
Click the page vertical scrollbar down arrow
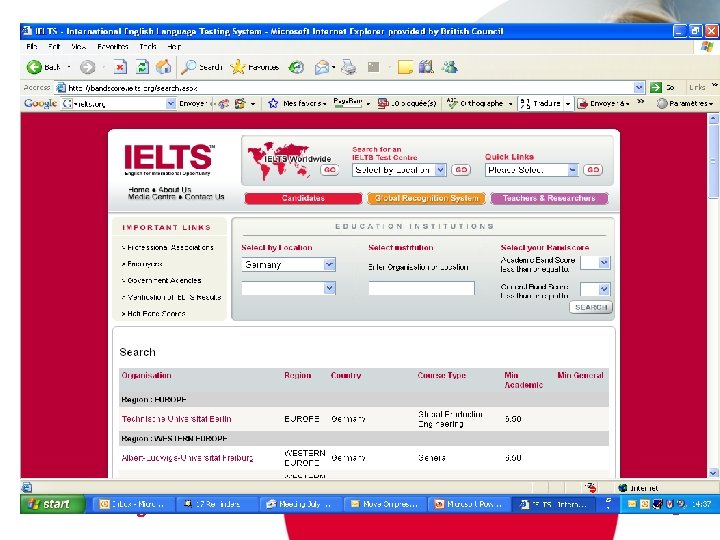point(713,472)
